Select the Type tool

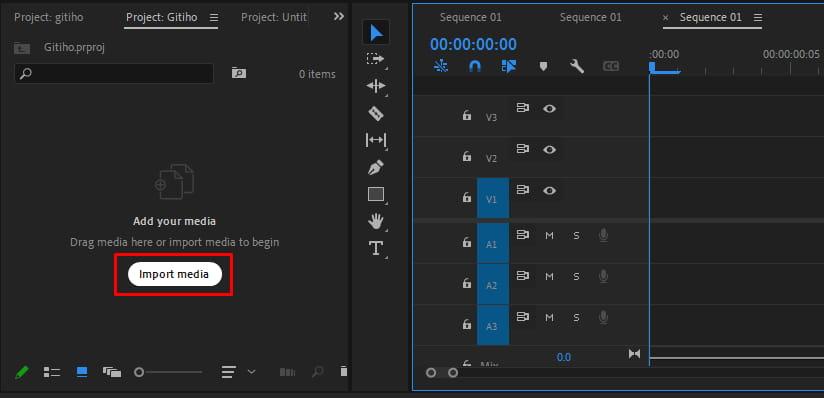(x=376, y=248)
